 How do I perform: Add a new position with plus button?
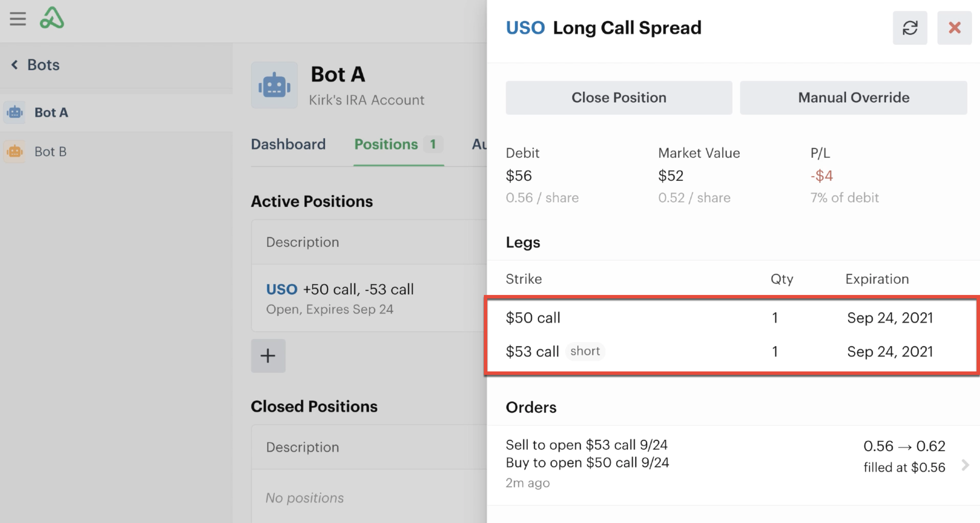(x=268, y=355)
